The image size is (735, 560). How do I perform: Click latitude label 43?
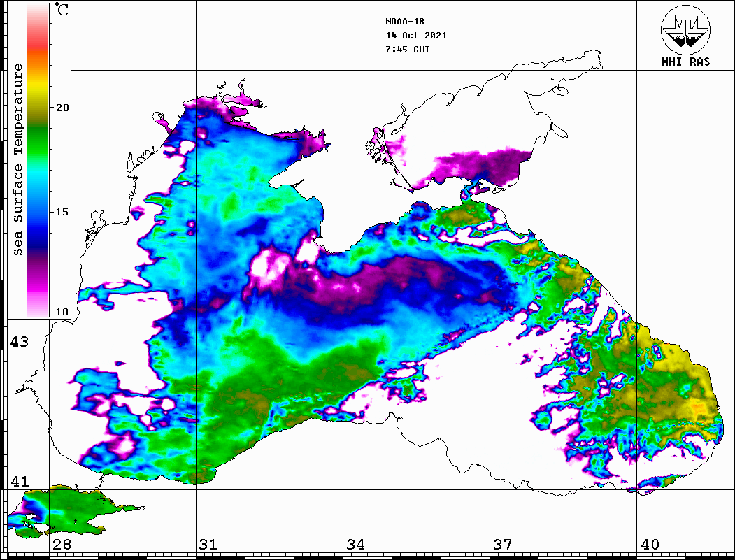click(19, 342)
